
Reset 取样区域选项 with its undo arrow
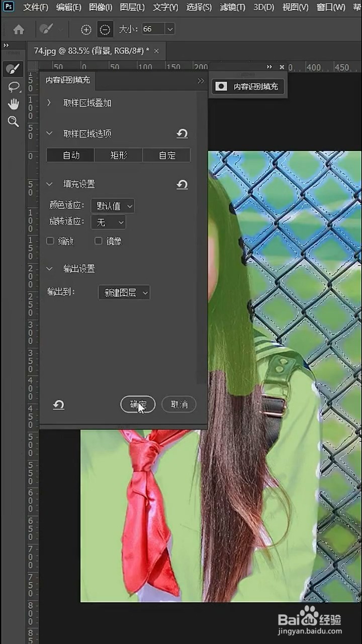tap(182, 134)
